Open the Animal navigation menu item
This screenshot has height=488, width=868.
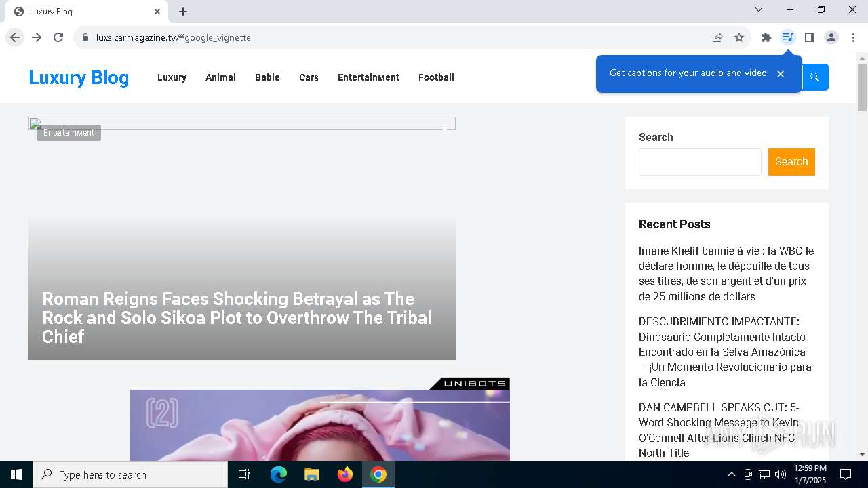click(x=220, y=77)
